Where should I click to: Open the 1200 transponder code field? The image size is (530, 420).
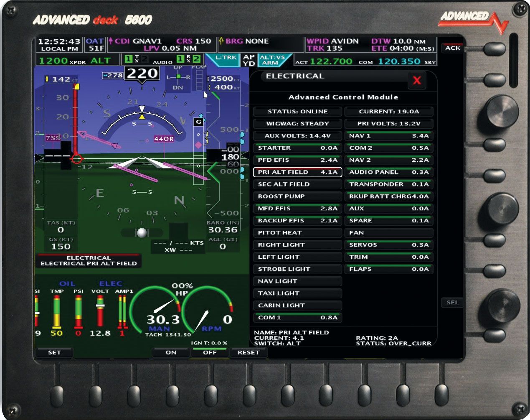click(x=78, y=61)
